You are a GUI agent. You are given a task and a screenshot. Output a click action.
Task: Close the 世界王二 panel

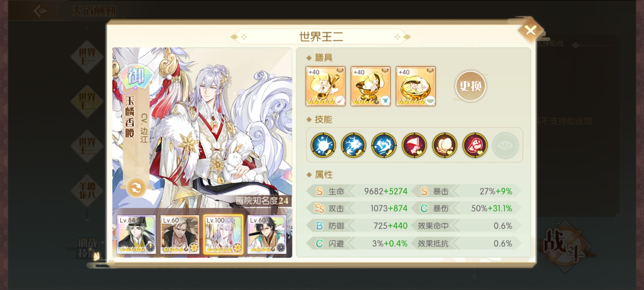[x=530, y=30]
